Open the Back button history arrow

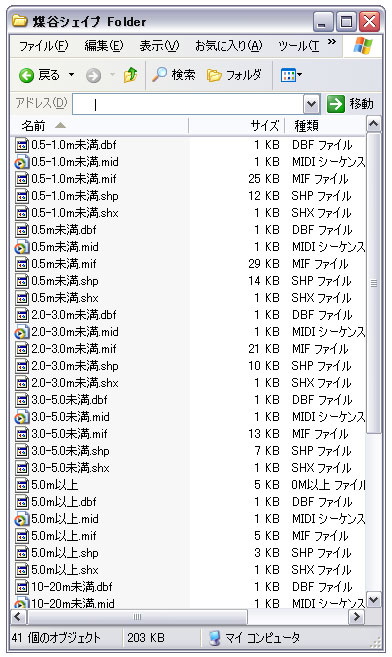coord(72,75)
